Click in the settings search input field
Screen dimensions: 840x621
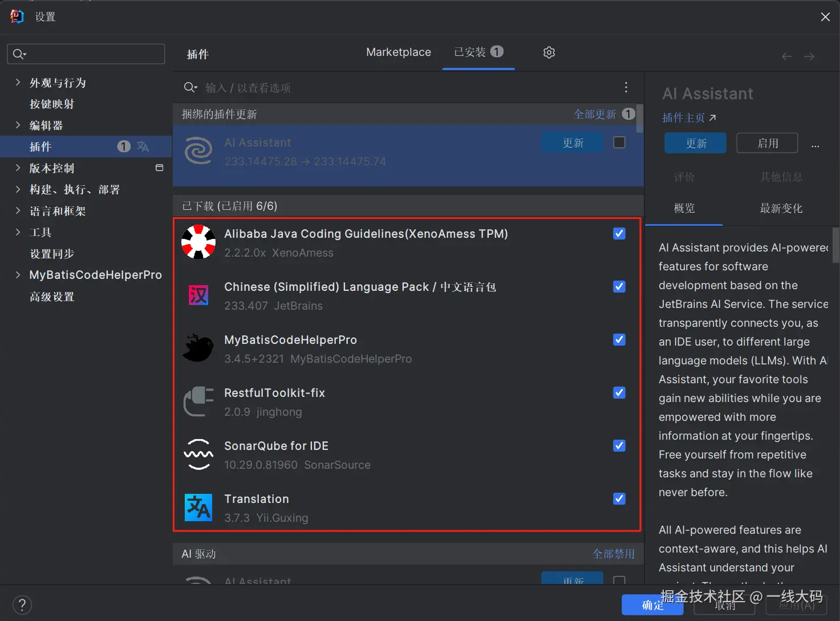point(86,54)
